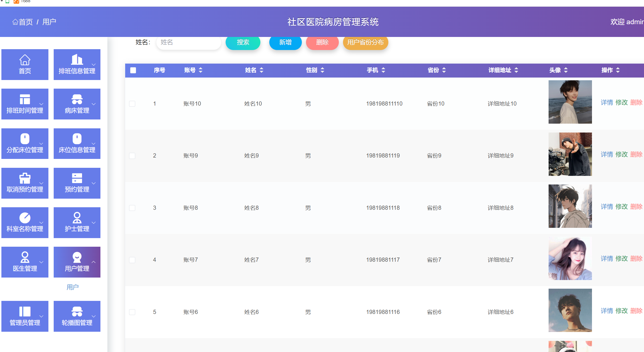Image resolution: width=644 pixels, height=352 pixels.
Task: Check the row checkbox for 账号10
Action: pos(132,104)
